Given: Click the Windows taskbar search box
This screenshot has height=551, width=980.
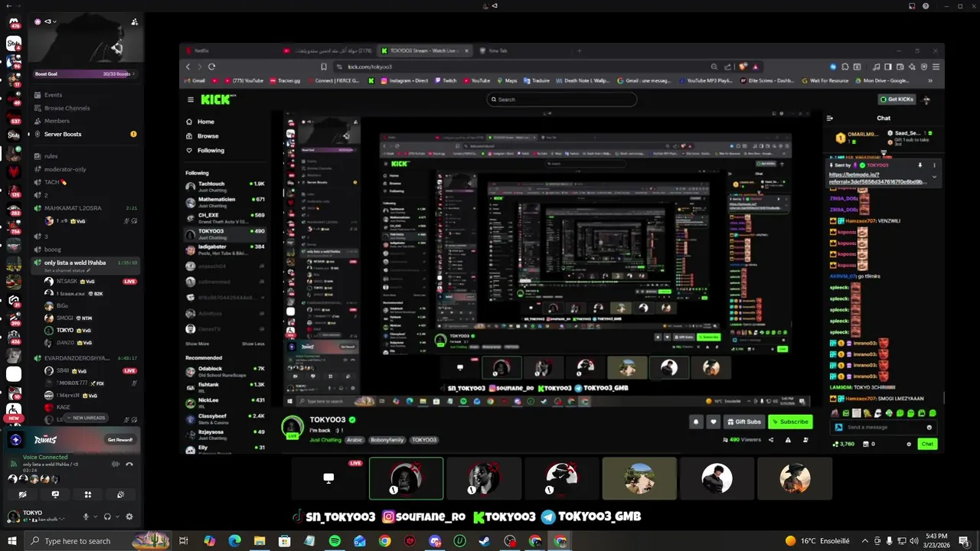Looking at the screenshot, I should click(98, 541).
